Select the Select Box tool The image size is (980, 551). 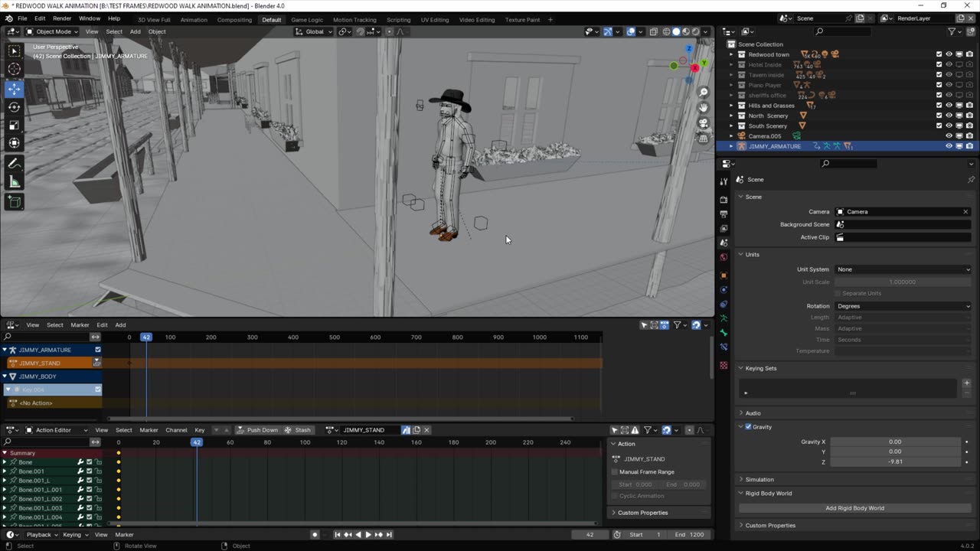pyautogui.click(x=14, y=51)
